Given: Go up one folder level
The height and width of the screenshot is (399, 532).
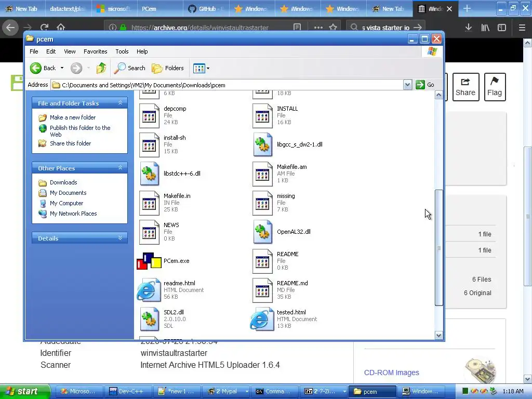Looking at the screenshot, I should pos(101,68).
